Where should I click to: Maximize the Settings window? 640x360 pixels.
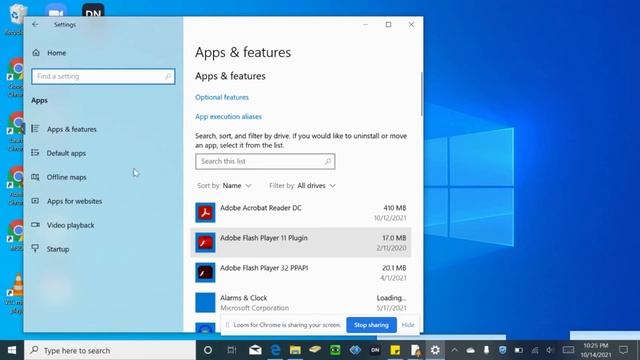tap(389, 24)
